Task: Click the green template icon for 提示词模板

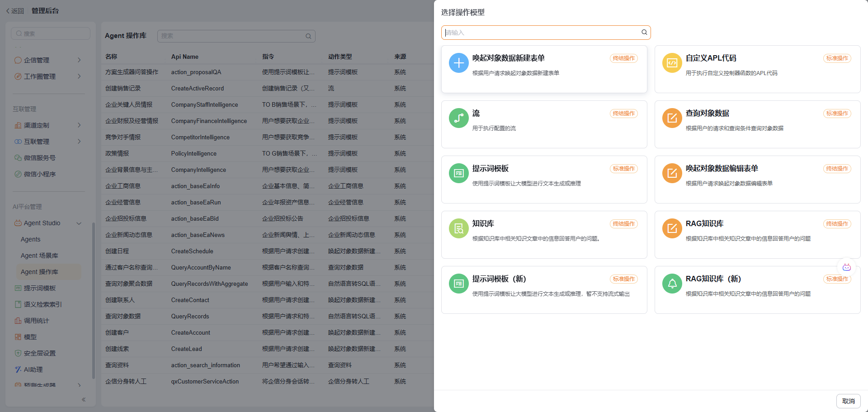Action: (x=458, y=173)
